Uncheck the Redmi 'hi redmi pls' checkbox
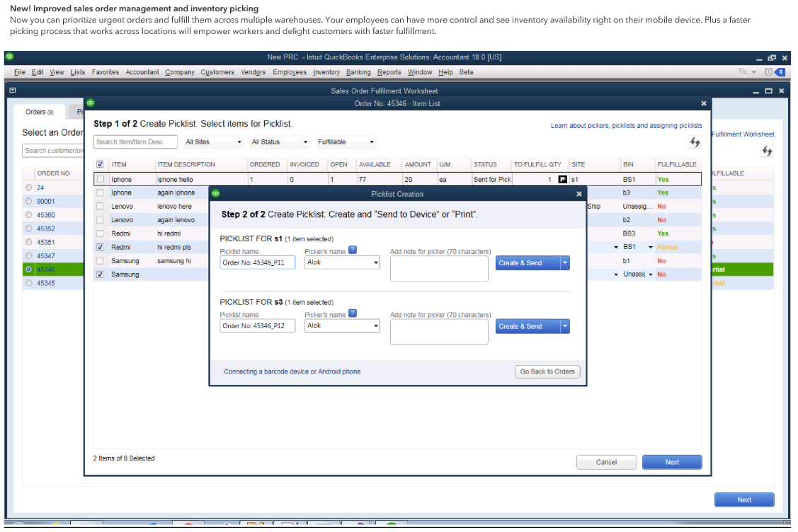798x532 pixels. click(100, 247)
